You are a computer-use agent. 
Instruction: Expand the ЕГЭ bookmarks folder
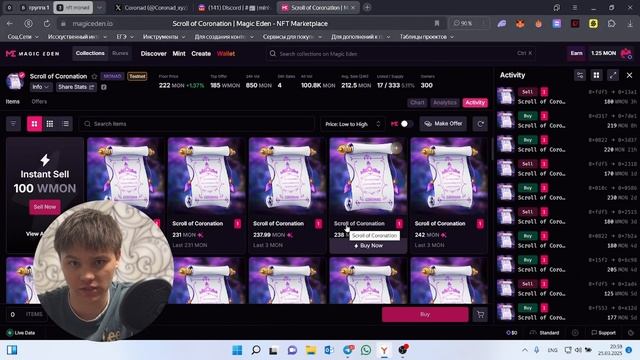coord(125,37)
